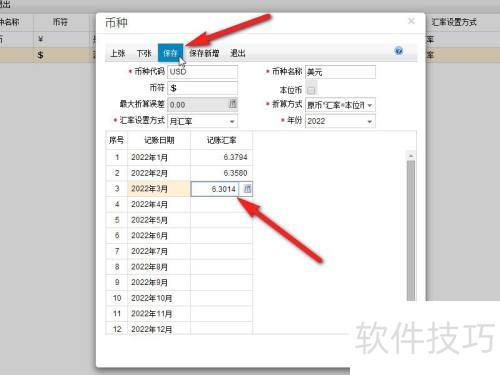Viewport: 500px width, 375px height.
Task: Select the 6.3580 rate cell
Action: coord(221,173)
